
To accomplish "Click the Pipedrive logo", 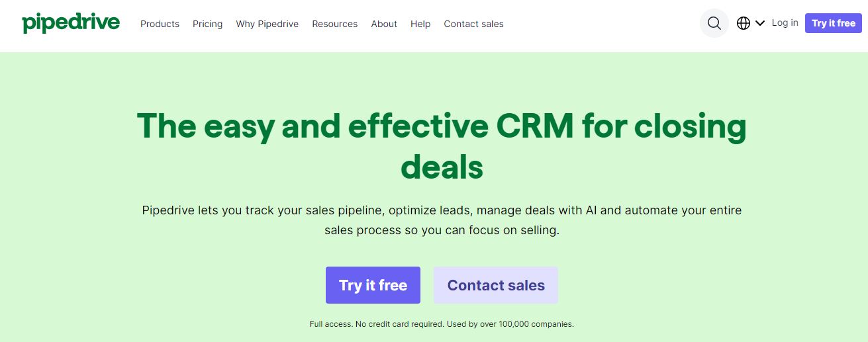I will coord(71,23).
